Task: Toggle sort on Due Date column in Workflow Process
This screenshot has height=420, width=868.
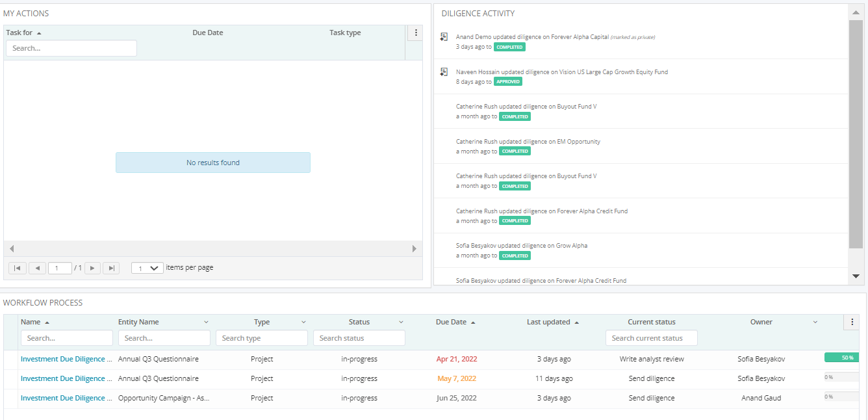Action: [456, 321]
